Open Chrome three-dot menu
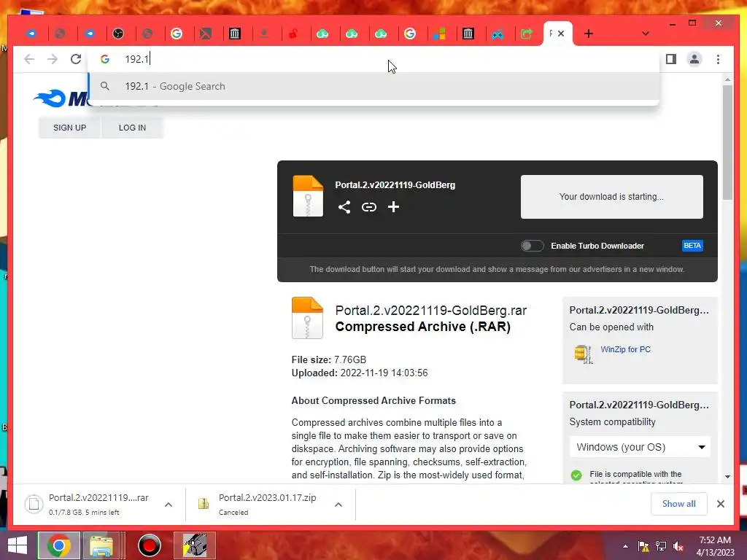This screenshot has height=560, width=747. pos(718,59)
